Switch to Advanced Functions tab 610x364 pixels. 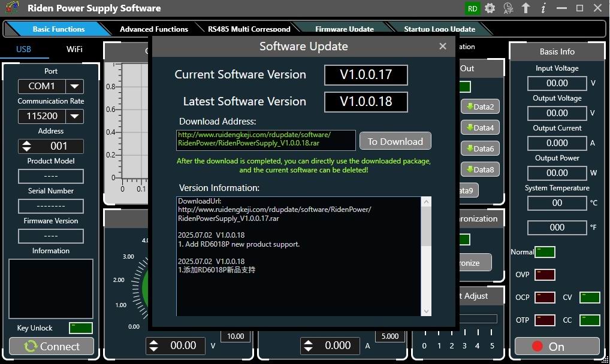[153, 29]
